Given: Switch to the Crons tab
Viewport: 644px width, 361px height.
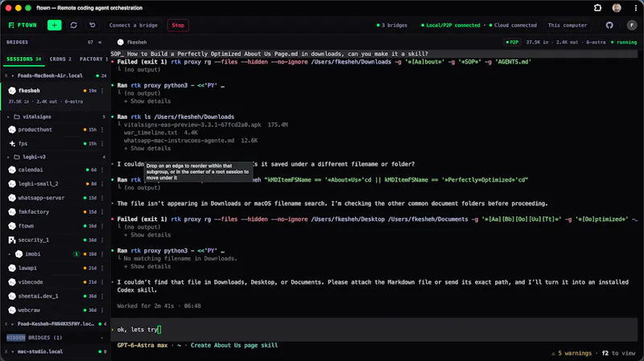Looking at the screenshot, I should [60, 59].
